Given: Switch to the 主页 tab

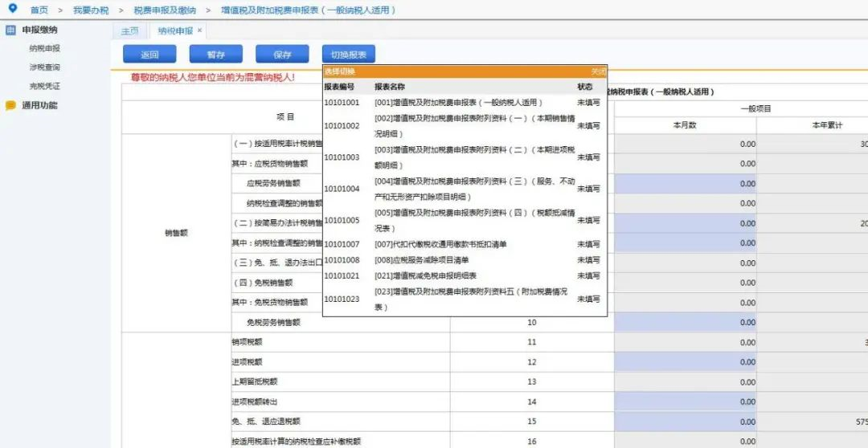Looking at the screenshot, I should 129,31.
